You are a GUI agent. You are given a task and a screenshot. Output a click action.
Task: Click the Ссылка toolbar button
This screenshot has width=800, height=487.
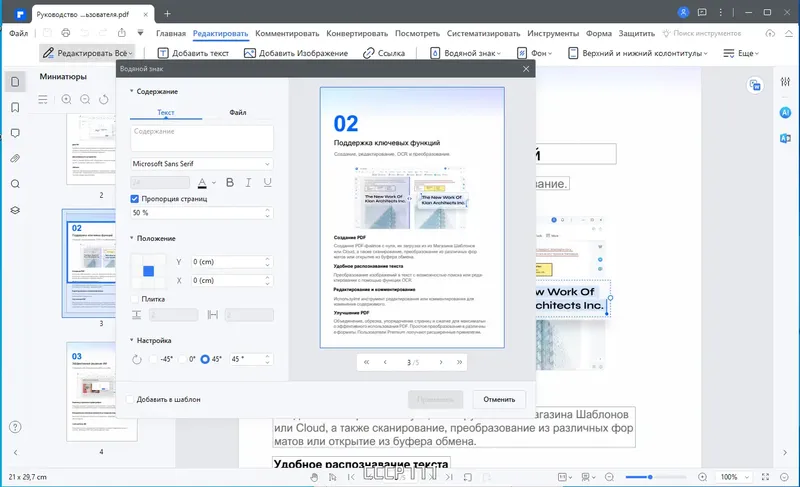pyautogui.click(x=384, y=53)
